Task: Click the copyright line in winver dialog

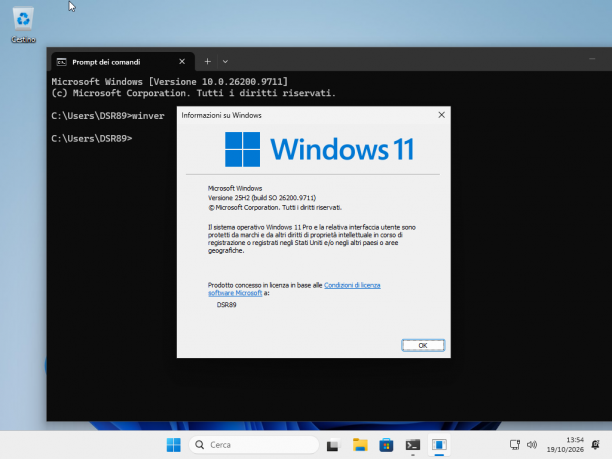Action: (275, 207)
